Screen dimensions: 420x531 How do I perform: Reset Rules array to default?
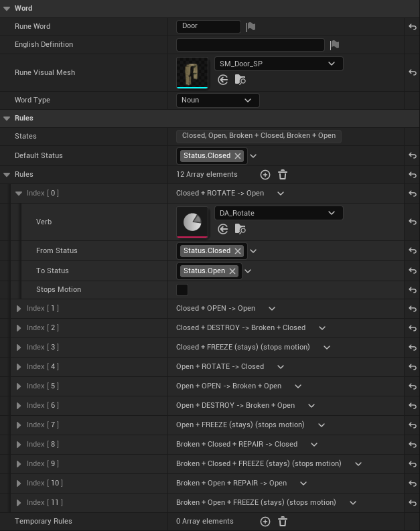click(x=412, y=175)
